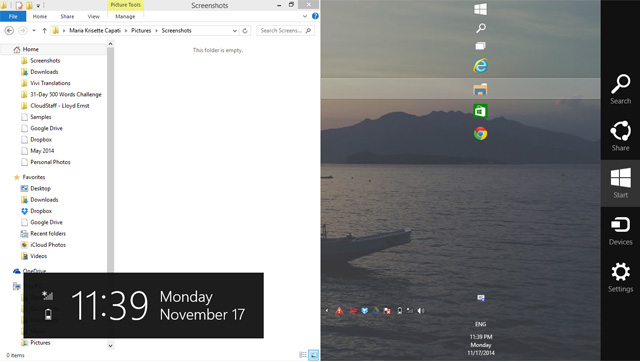
Task: Click the Windows Start button on the taskbar
Action: click(x=480, y=9)
